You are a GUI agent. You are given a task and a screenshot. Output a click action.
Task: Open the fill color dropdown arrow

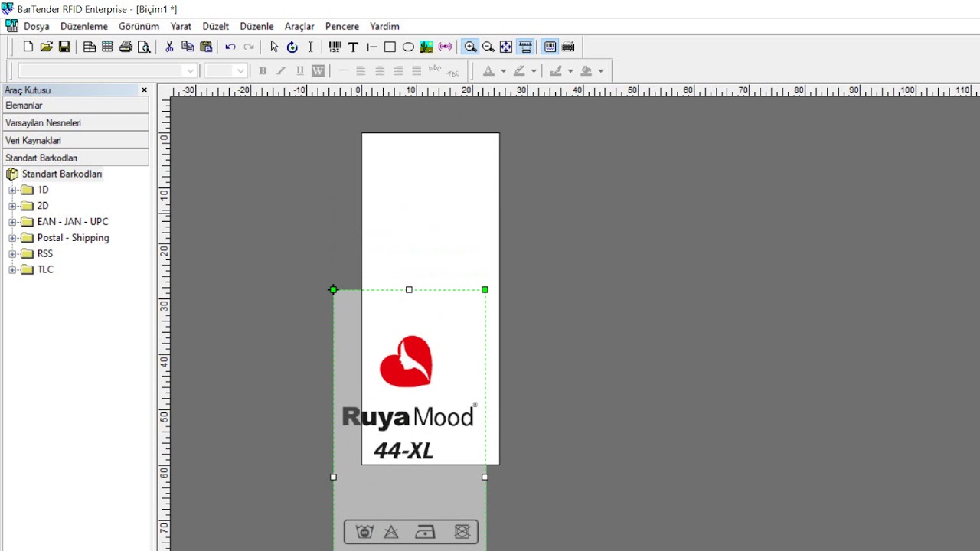pos(601,70)
